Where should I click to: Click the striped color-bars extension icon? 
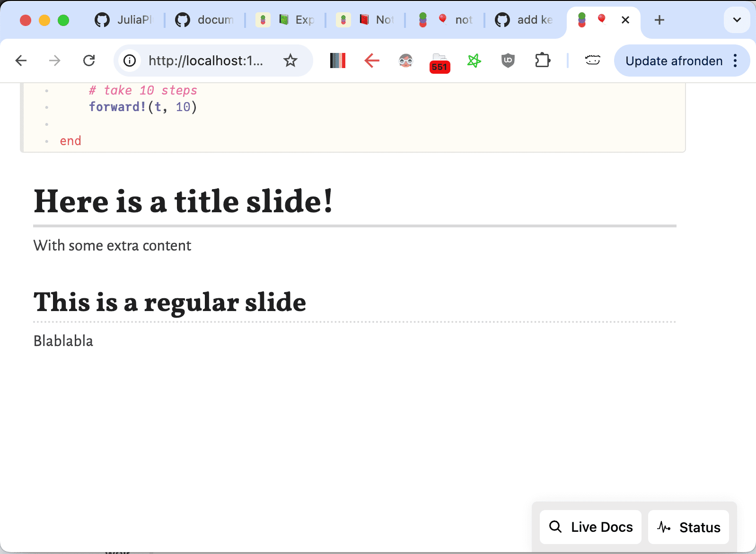[338, 61]
